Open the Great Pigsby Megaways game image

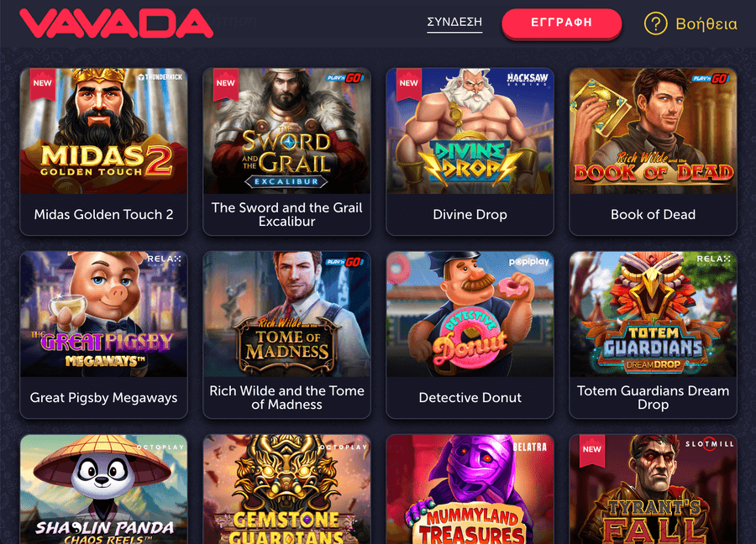pos(103,314)
